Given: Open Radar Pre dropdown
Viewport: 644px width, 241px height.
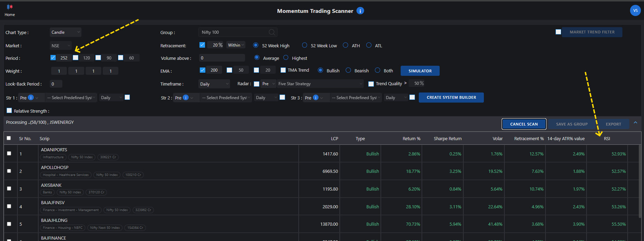Looking at the screenshot, I should pos(268,84).
